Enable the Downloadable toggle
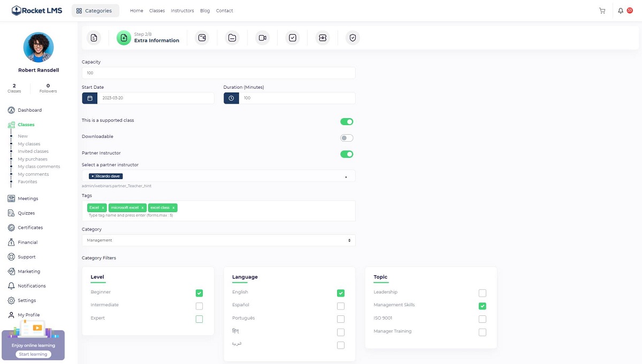642x364 pixels. coord(347,138)
